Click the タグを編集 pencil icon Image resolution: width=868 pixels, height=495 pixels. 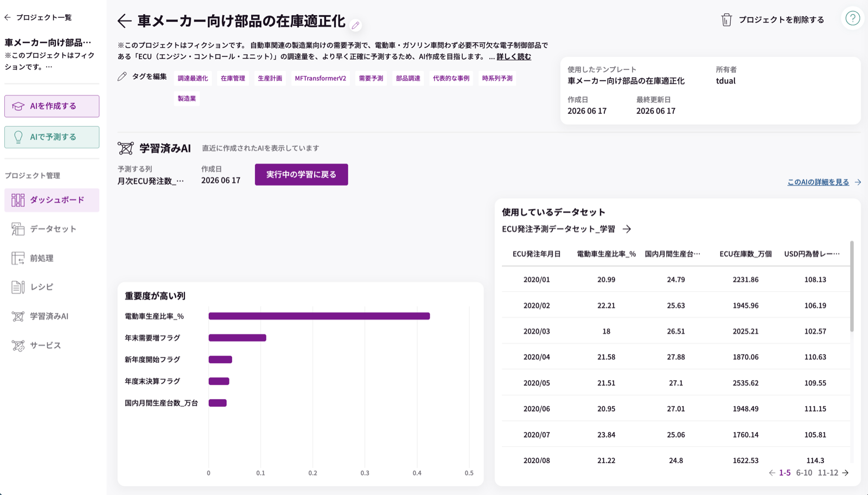tap(122, 76)
